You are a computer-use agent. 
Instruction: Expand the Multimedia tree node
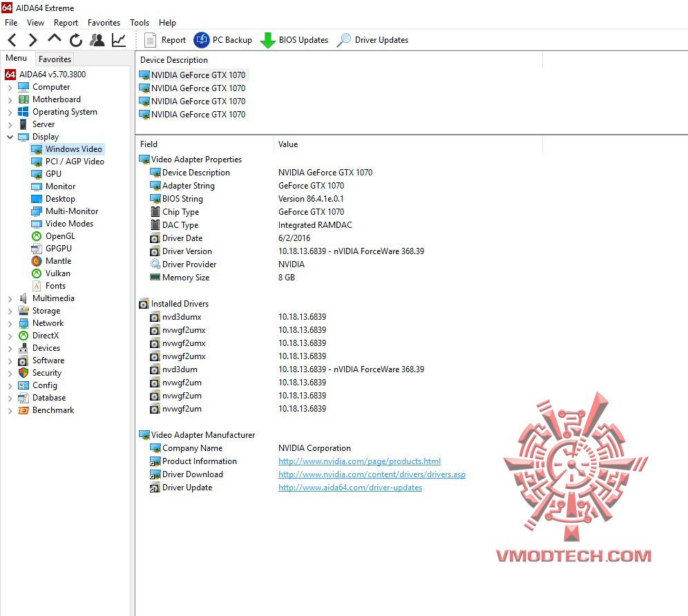10,298
